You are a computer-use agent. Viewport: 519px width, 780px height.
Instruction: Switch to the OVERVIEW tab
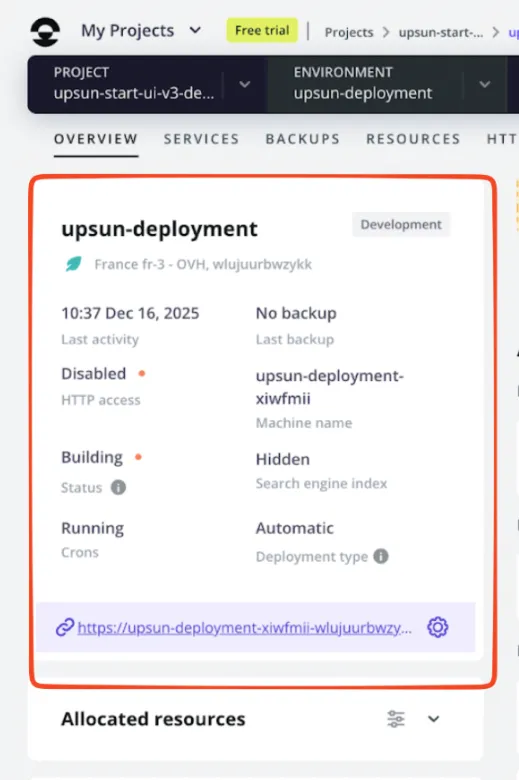click(96, 139)
